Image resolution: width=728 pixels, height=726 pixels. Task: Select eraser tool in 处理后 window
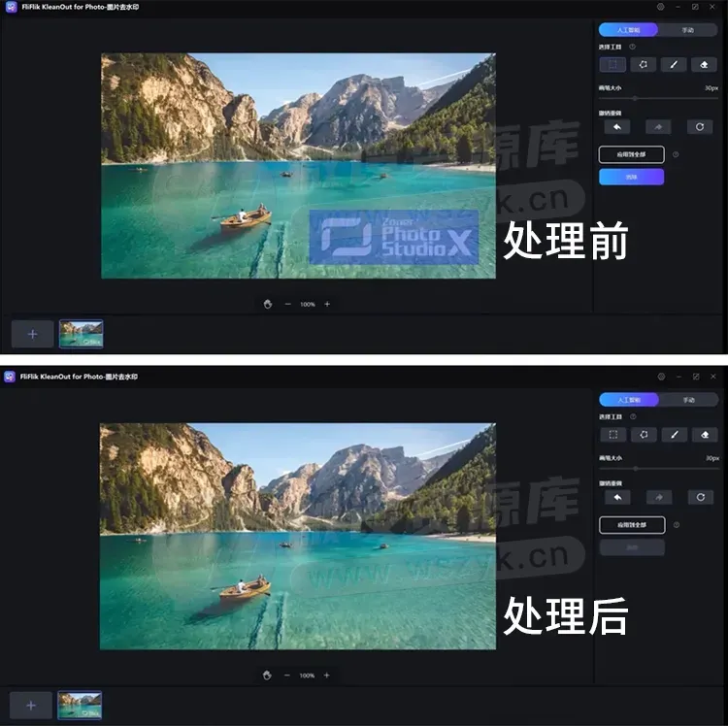click(705, 435)
